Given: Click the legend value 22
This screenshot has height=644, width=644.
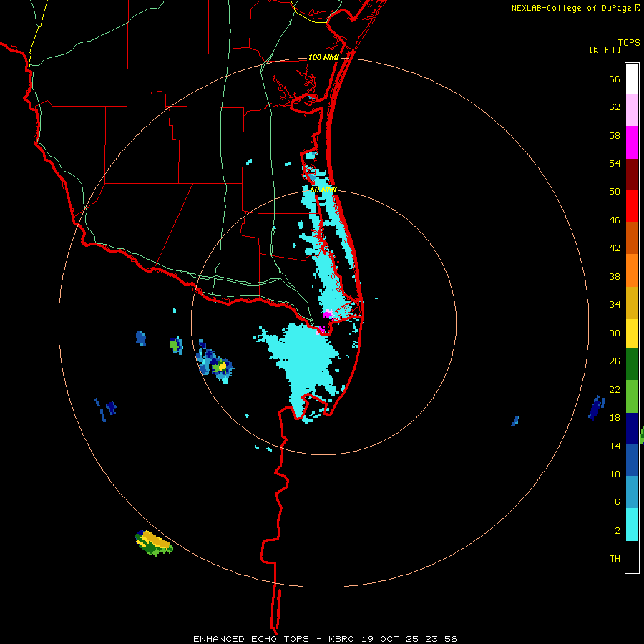Looking at the screenshot, I should (x=615, y=389).
